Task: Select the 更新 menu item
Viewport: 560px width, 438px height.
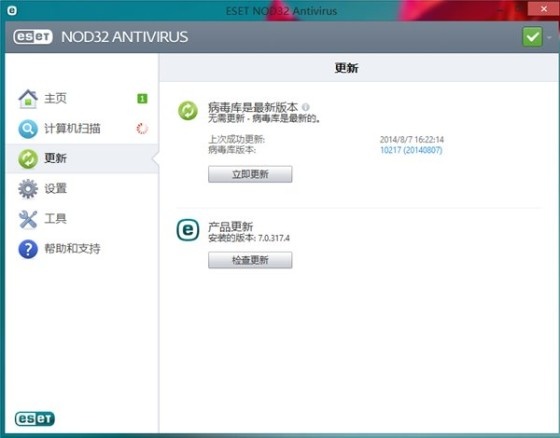Action: click(82, 159)
